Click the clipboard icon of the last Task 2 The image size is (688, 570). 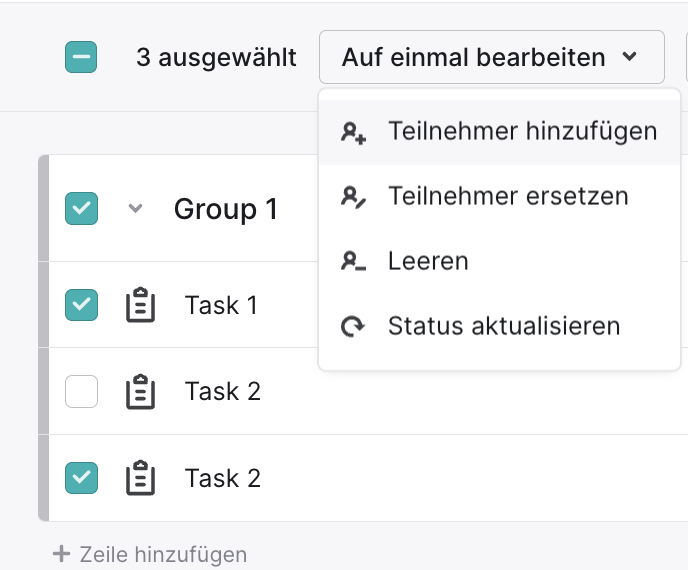pyautogui.click(x=140, y=478)
